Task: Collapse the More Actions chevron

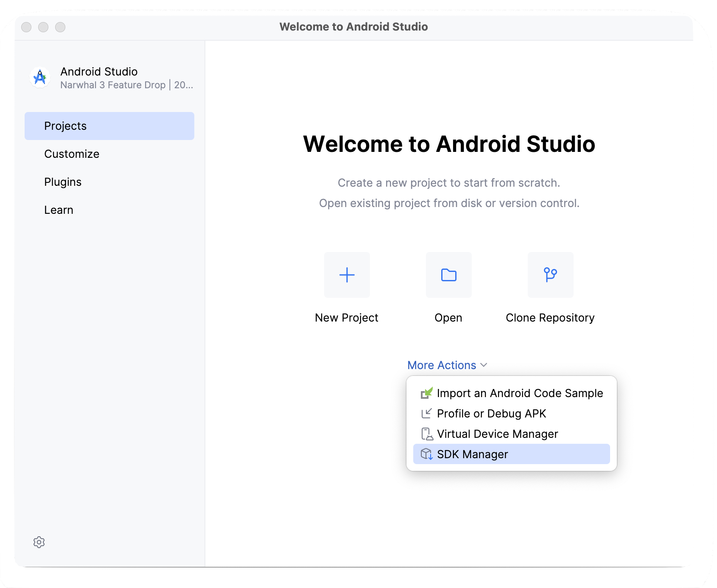Action: (484, 365)
